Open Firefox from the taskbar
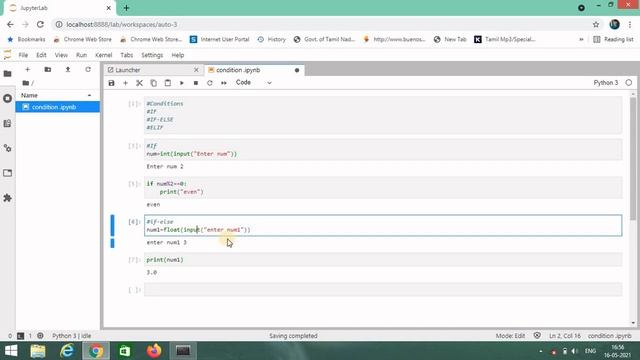The width and height of the screenshot is (640, 360). (154, 351)
